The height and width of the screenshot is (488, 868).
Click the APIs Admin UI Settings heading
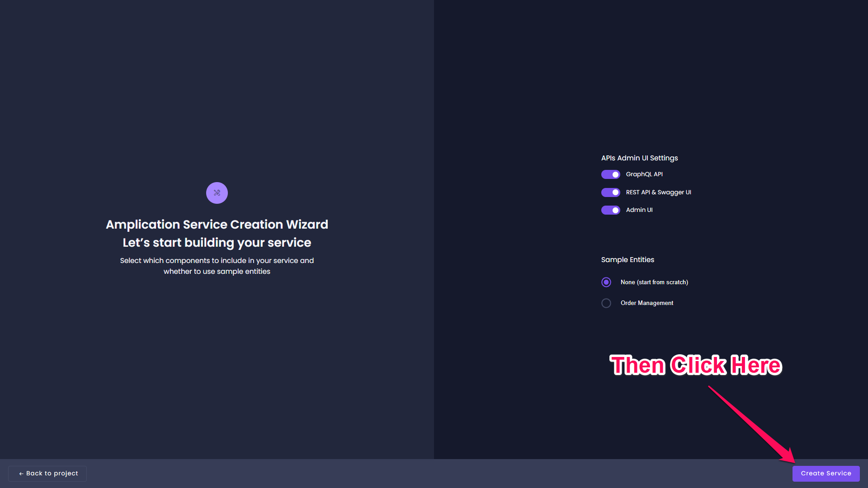coord(639,158)
